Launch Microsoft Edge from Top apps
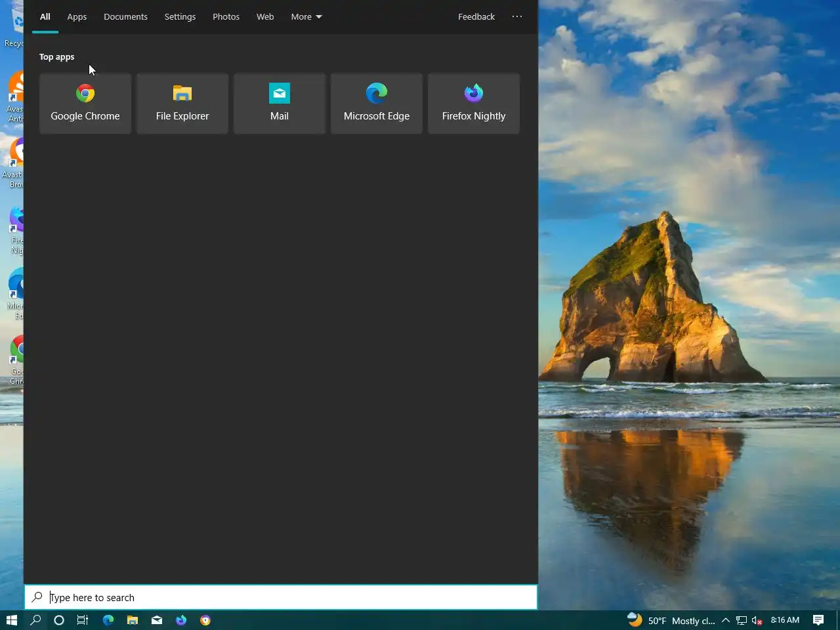840x630 pixels. coord(377,104)
